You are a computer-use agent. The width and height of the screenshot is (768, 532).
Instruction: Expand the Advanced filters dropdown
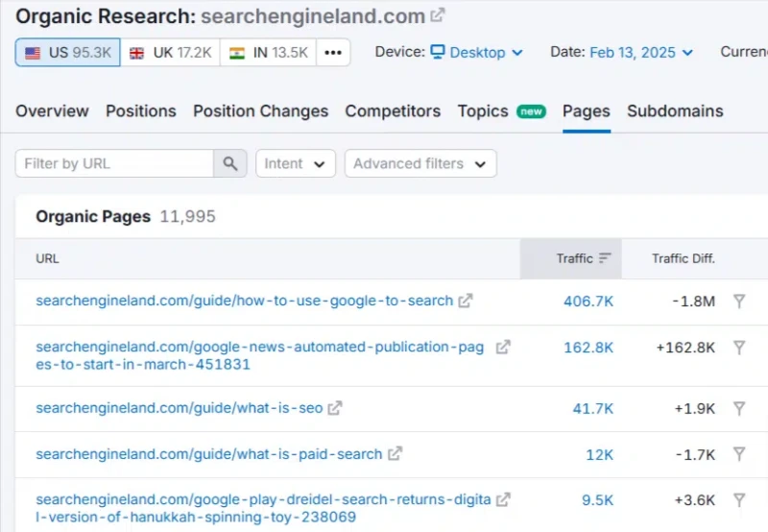[x=420, y=163]
